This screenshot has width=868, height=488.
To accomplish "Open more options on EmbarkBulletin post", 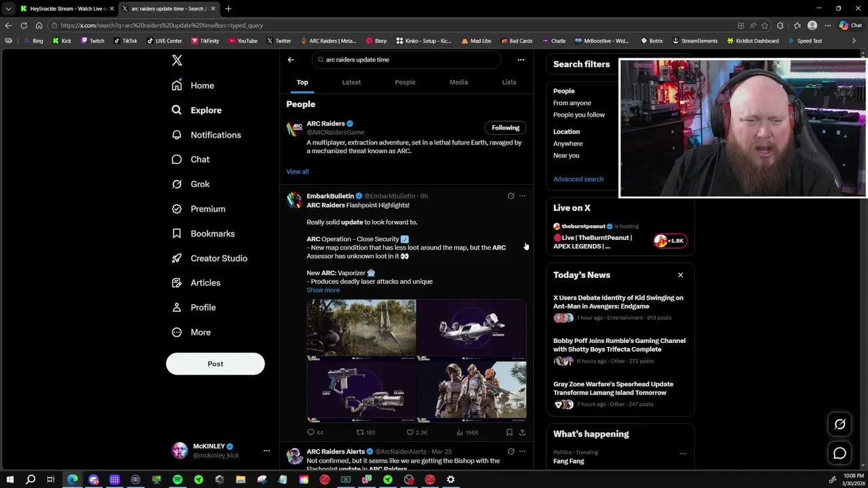I will tap(522, 196).
